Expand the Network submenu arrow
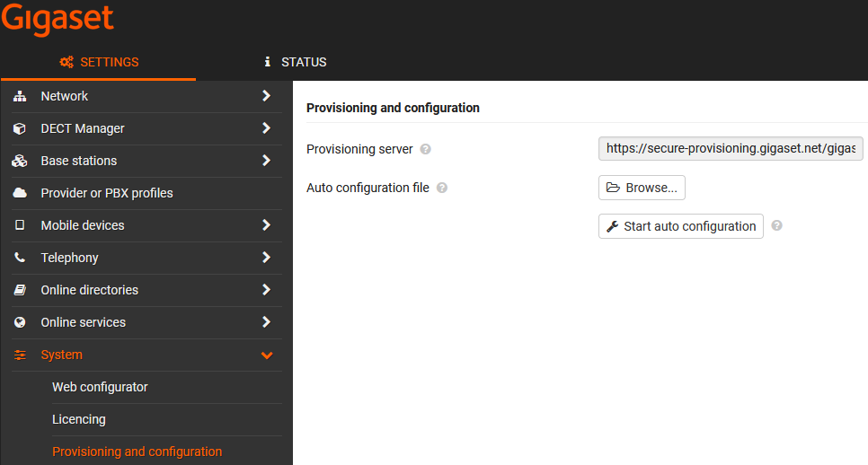868x465 pixels. (266, 96)
